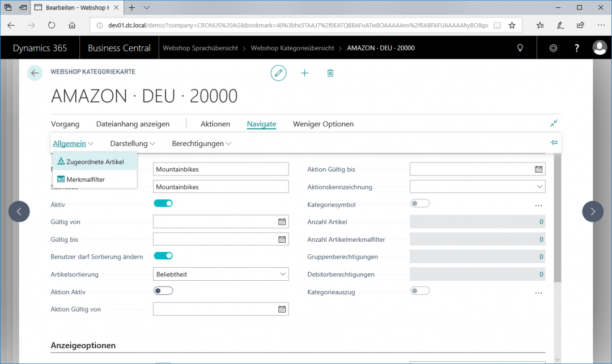612x364 pixels.
Task: Open the user account avatar
Action: click(x=600, y=48)
